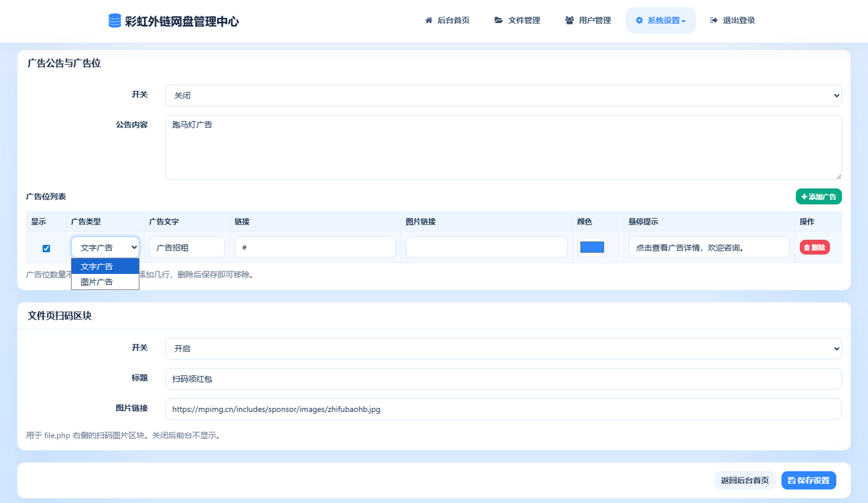Open the 文件页扫码区块 开关 dropdown showing 开启
Screen dimensions: 868x503
pos(503,348)
